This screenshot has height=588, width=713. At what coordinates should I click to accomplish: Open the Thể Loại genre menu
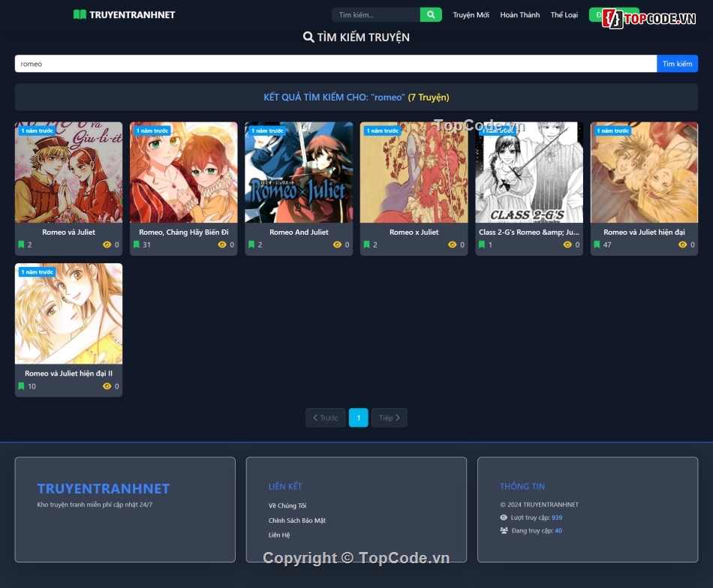coord(564,15)
